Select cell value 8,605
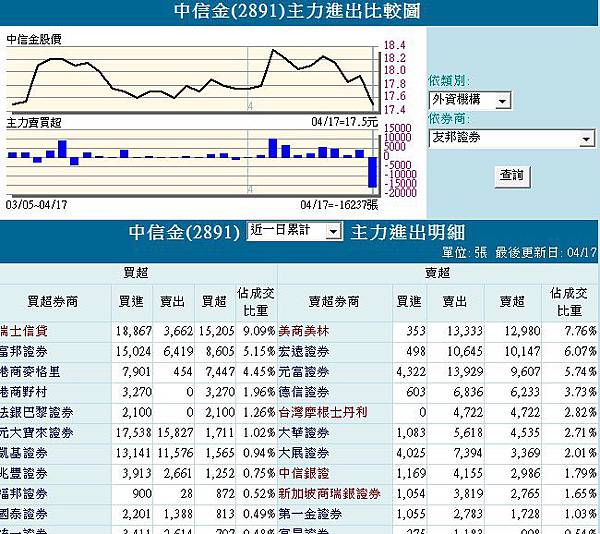This screenshot has width=600, height=534. (220, 352)
